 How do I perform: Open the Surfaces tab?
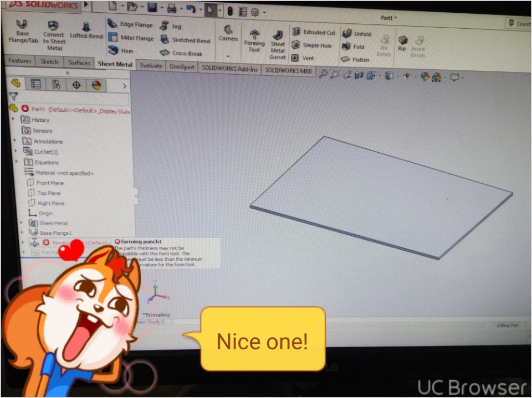79,63
